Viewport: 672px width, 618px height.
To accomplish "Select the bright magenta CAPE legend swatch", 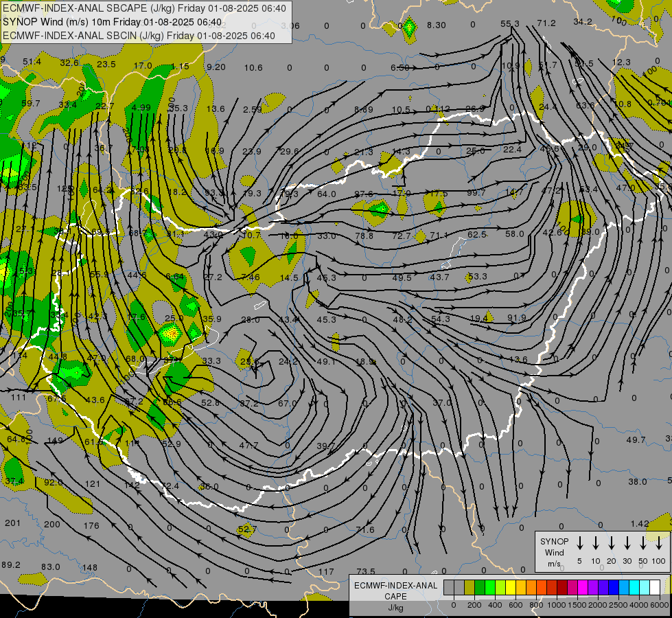I will pos(583,588).
